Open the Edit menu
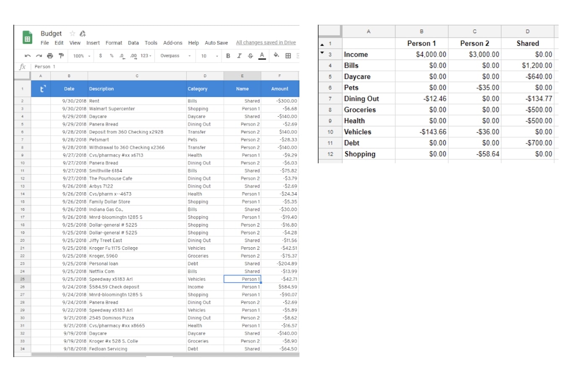The width and height of the screenshot is (588, 376). point(59,43)
